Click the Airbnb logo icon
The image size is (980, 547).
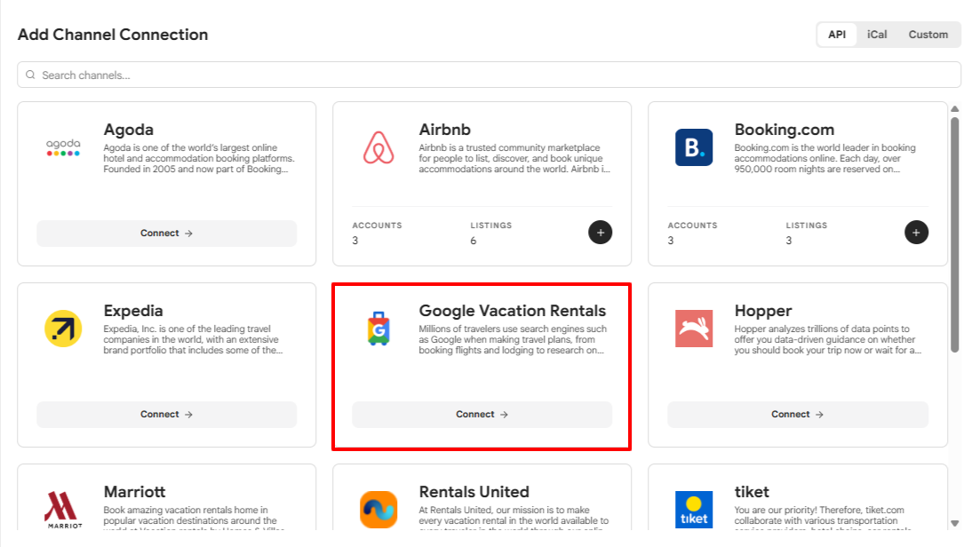[x=378, y=147]
